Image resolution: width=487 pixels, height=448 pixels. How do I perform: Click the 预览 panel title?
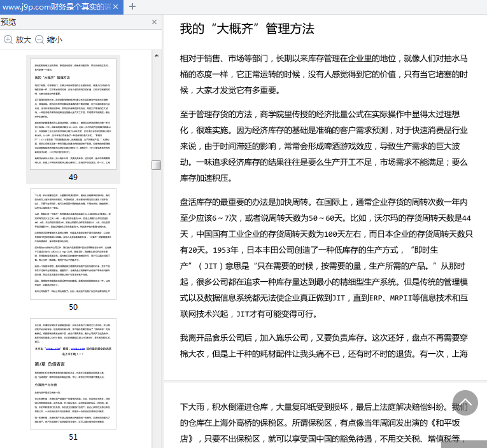click(x=8, y=22)
